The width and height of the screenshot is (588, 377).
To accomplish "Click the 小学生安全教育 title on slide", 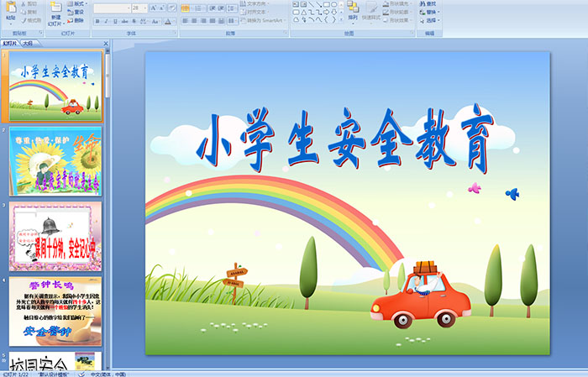I will click(345, 139).
